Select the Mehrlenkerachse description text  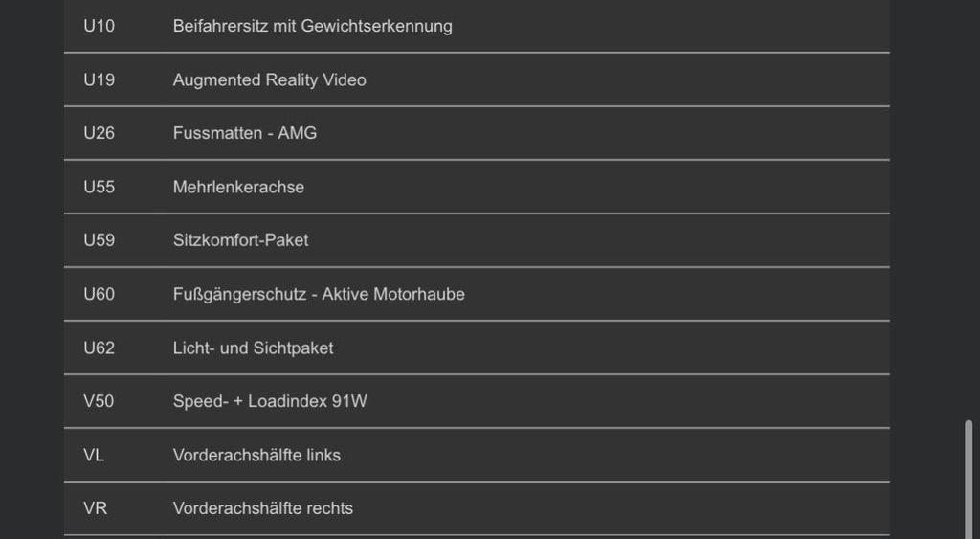(238, 187)
